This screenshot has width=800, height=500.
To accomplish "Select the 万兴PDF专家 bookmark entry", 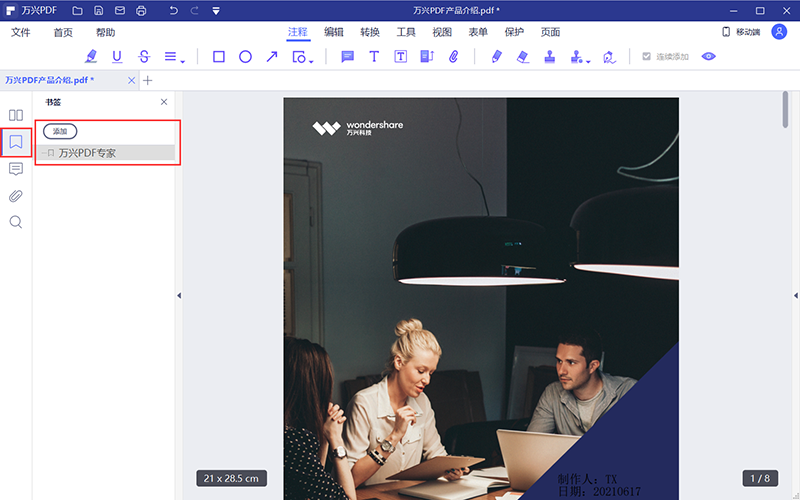I will pos(87,154).
